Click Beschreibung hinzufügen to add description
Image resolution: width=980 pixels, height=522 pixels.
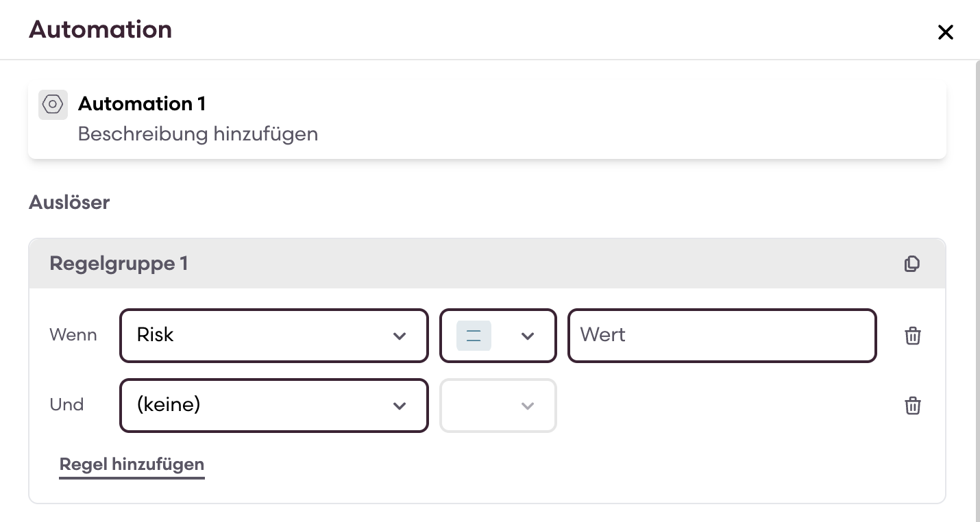198,134
